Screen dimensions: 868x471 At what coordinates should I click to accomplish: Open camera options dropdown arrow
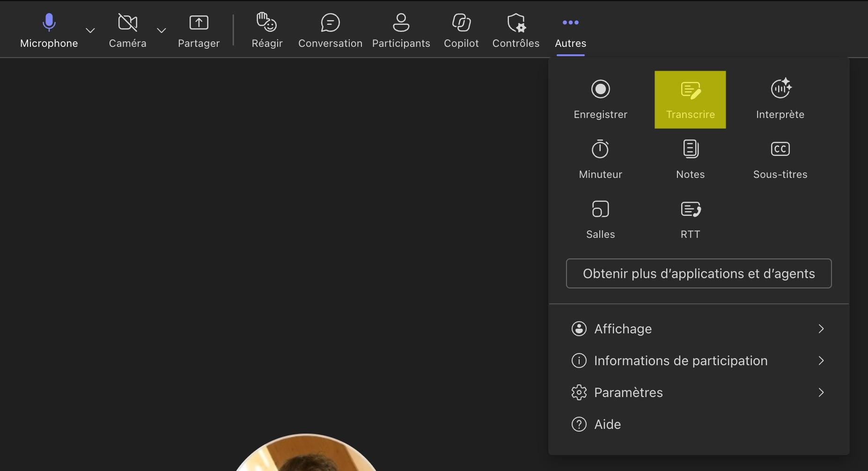[162, 30]
